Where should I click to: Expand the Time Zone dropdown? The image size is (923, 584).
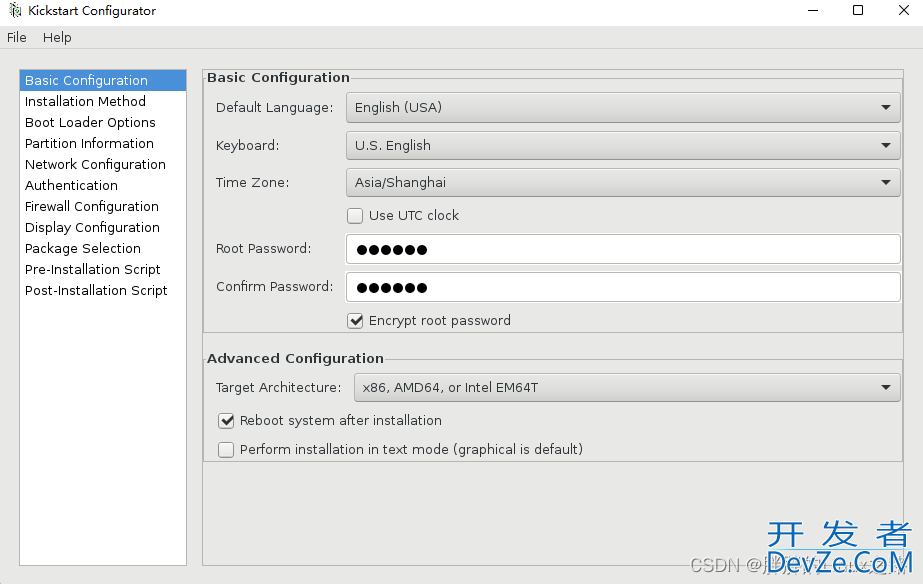click(623, 182)
